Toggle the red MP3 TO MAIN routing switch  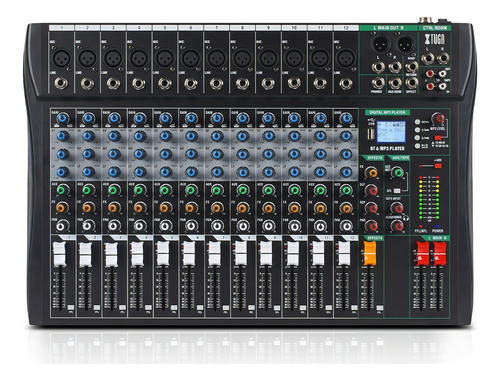[438, 138]
